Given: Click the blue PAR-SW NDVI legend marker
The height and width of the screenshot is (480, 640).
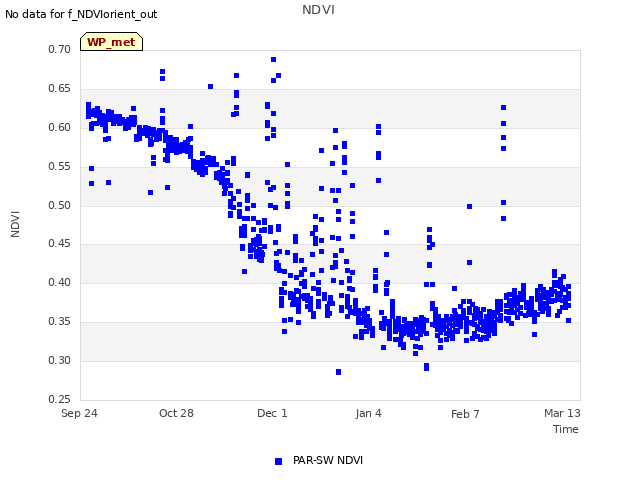Looking at the screenshot, I should [278, 461].
